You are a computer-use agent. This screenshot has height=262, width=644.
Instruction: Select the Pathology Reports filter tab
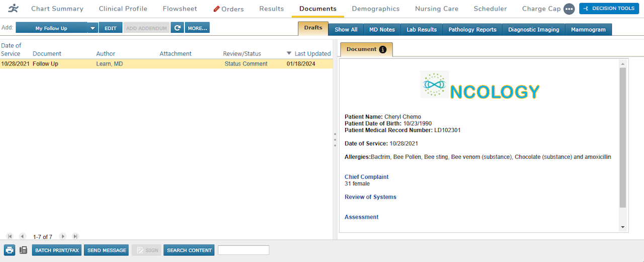click(472, 29)
